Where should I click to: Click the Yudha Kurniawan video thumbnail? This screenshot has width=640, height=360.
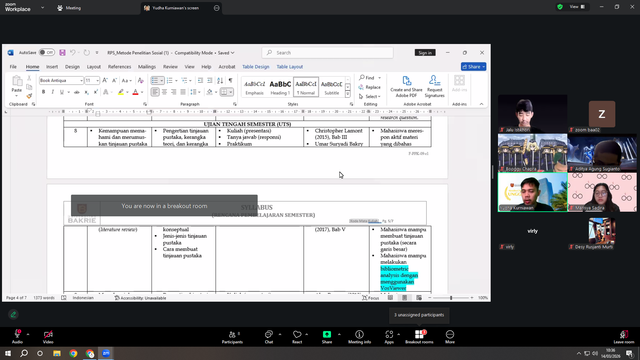click(x=532, y=192)
